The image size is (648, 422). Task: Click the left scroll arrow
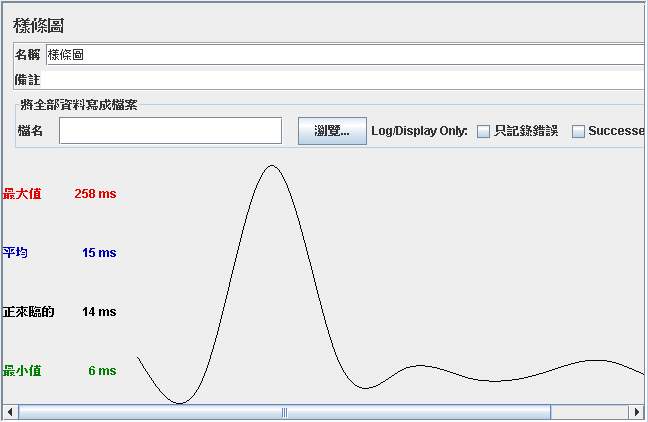click(x=10, y=412)
